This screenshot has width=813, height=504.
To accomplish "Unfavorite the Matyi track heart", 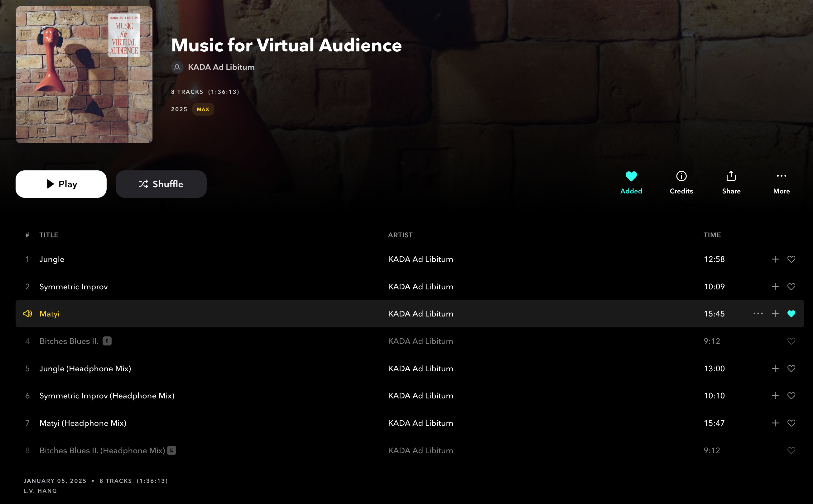I will (791, 314).
